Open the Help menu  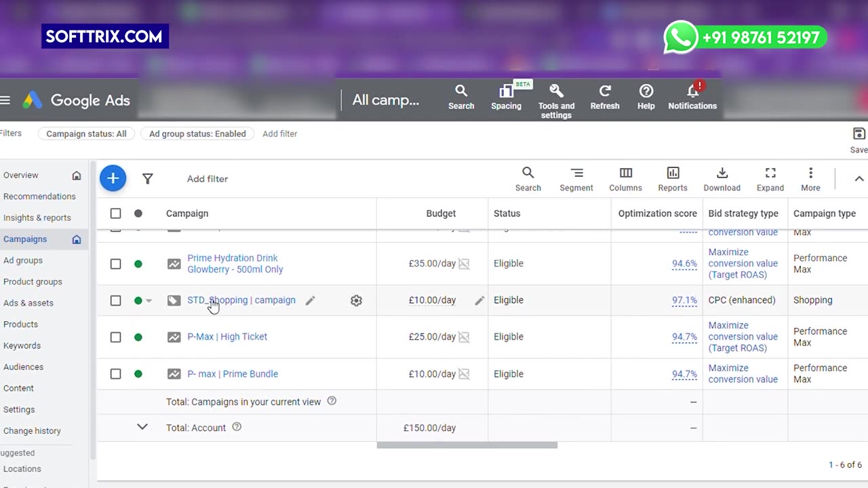pos(646,97)
